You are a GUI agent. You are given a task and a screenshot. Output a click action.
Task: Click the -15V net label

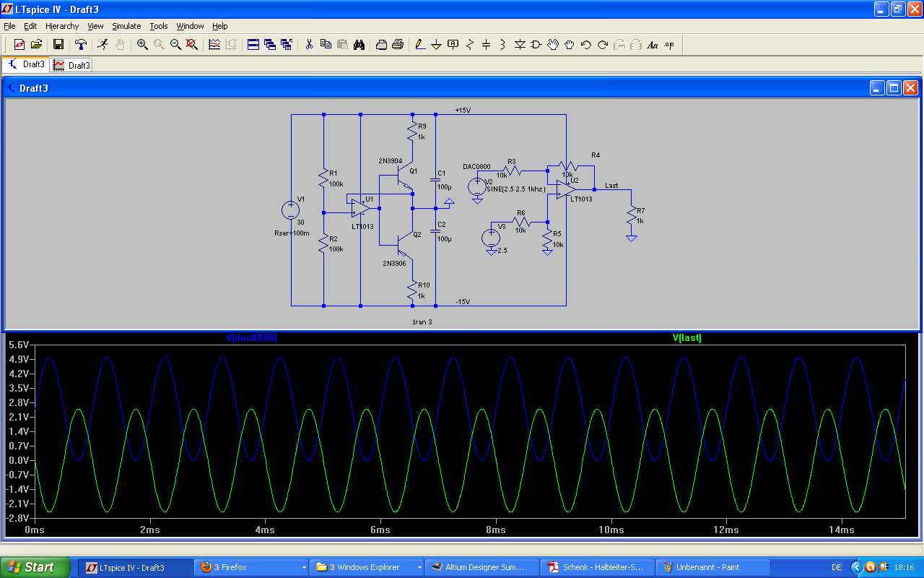click(x=463, y=301)
